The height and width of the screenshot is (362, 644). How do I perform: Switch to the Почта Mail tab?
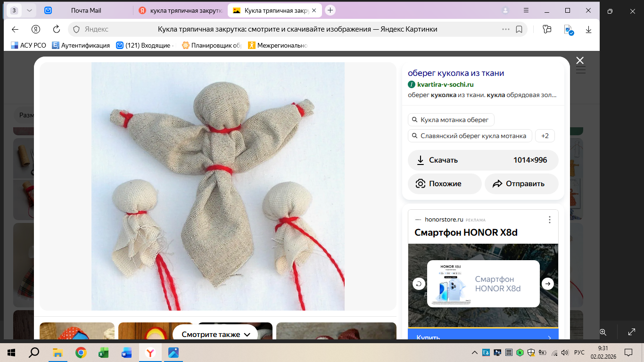pos(86,10)
